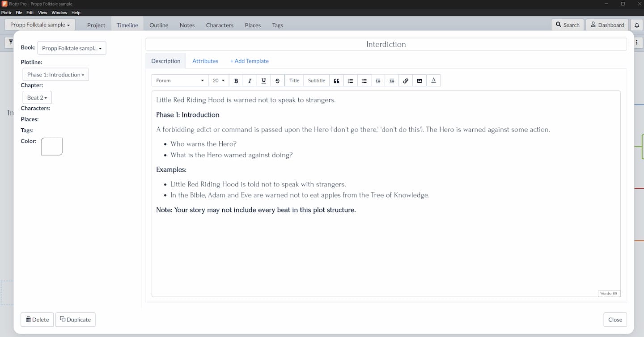Open the notifications bell
644x337 pixels.
[x=637, y=25]
